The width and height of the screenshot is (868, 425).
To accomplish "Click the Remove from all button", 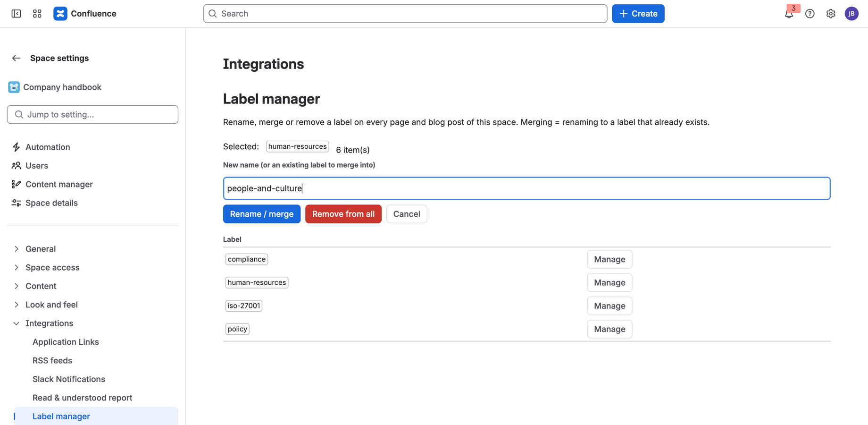I will click(343, 214).
